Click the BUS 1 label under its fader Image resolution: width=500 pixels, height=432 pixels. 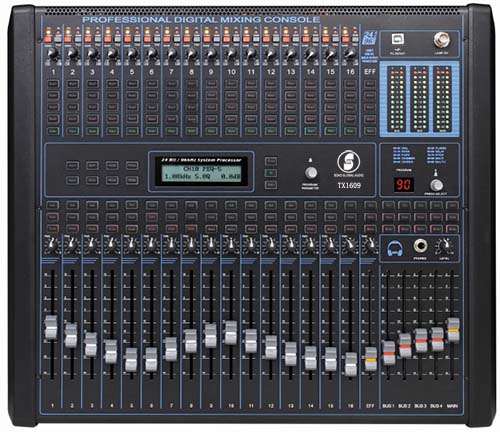(388, 406)
